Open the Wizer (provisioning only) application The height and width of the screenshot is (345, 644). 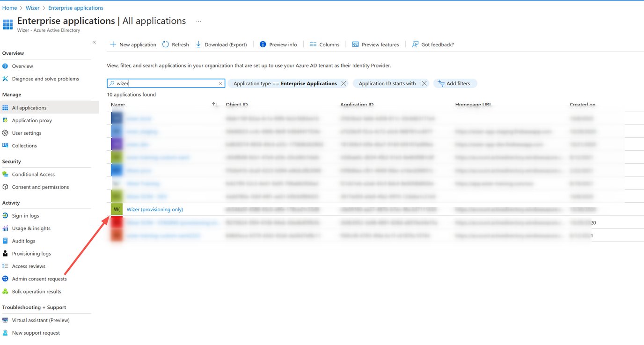click(154, 209)
